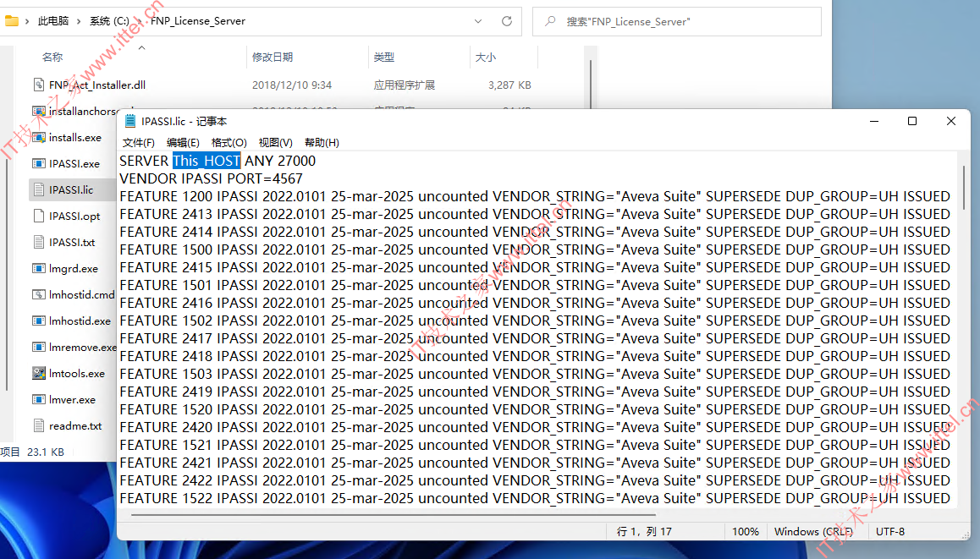Open the 编辑(E) menu in Notepad
The width and height of the screenshot is (980, 559).
pos(183,142)
